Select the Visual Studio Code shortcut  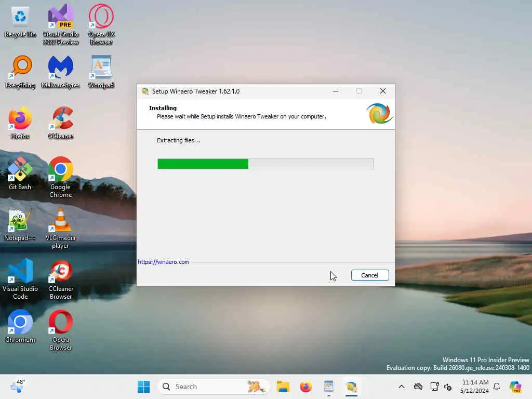(20, 279)
